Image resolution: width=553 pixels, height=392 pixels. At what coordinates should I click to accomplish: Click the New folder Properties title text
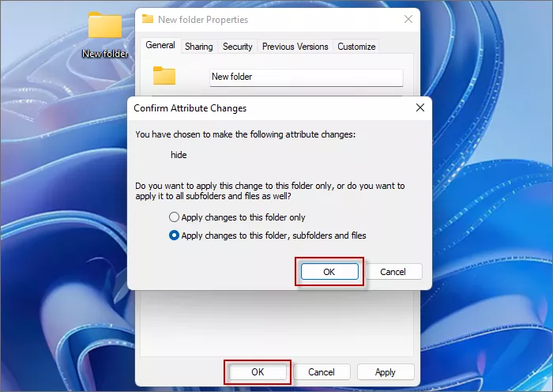203,20
